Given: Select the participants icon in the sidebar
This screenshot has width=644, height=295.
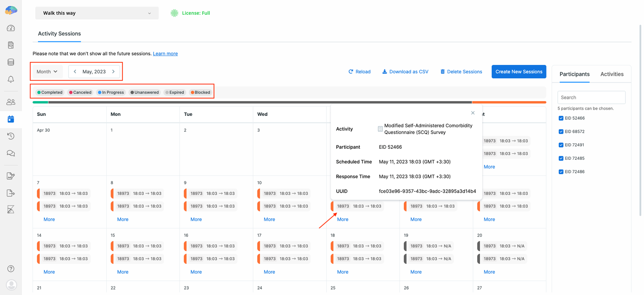Looking at the screenshot, I should point(11,101).
